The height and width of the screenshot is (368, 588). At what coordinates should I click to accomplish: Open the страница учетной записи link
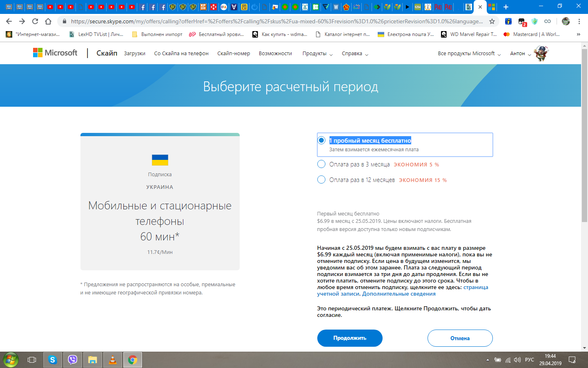[476, 287]
